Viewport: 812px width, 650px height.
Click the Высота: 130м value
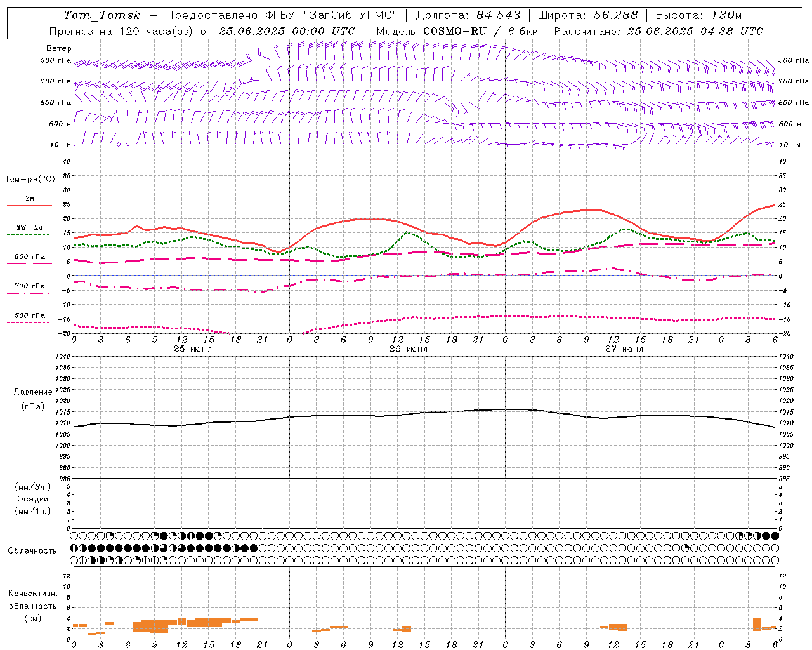click(698, 15)
